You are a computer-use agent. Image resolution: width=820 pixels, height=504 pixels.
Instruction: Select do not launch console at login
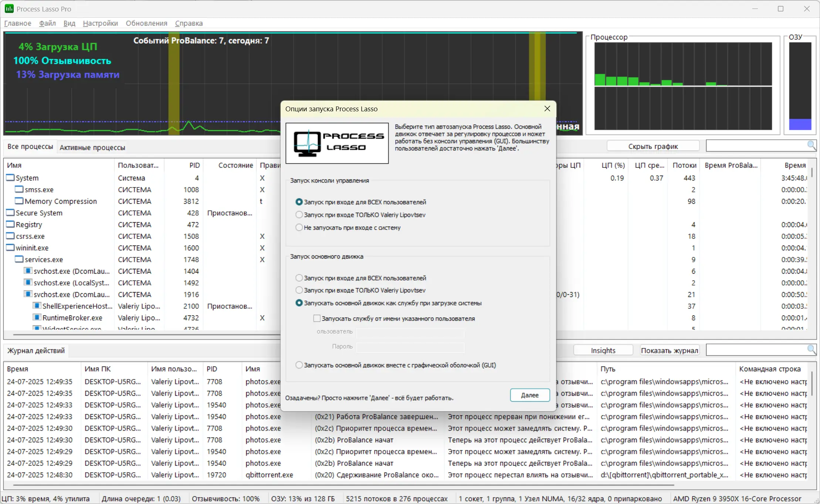click(x=299, y=228)
